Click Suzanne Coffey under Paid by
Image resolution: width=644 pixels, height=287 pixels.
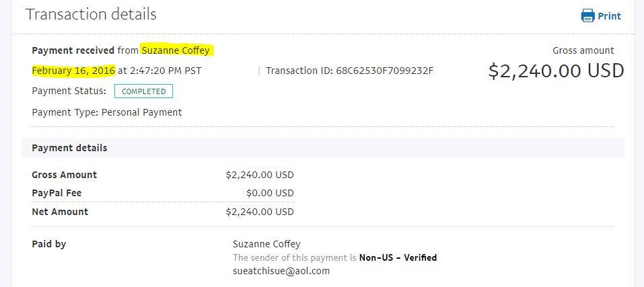pyautogui.click(x=266, y=244)
